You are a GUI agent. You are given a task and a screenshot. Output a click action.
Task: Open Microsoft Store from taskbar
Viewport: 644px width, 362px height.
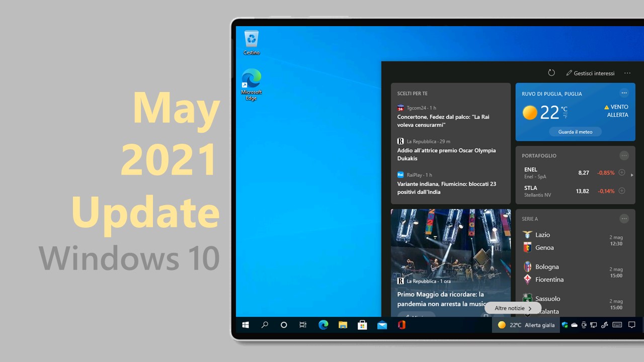click(362, 325)
